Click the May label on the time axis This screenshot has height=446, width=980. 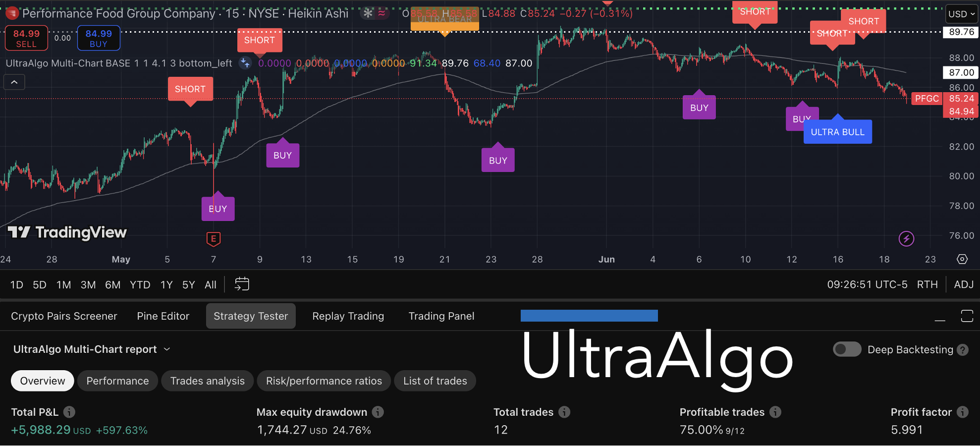click(121, 259)
